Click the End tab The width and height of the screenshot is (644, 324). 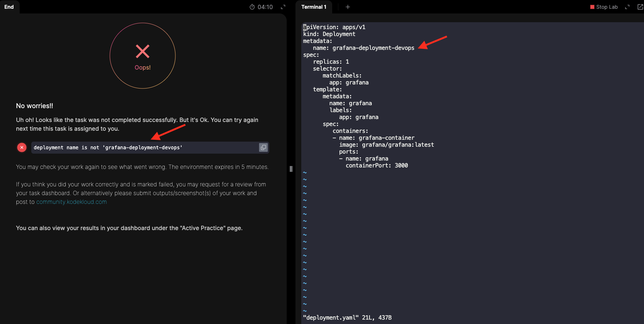(9, 7)
